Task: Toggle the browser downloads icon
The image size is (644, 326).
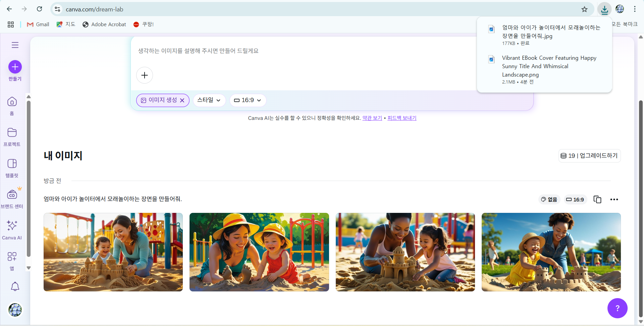Action: 605,9
